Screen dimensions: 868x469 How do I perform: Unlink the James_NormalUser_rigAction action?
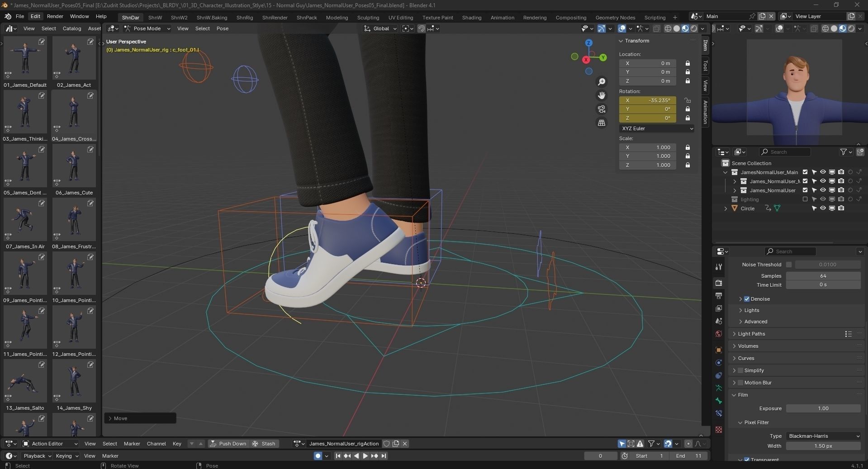(405, 444)
